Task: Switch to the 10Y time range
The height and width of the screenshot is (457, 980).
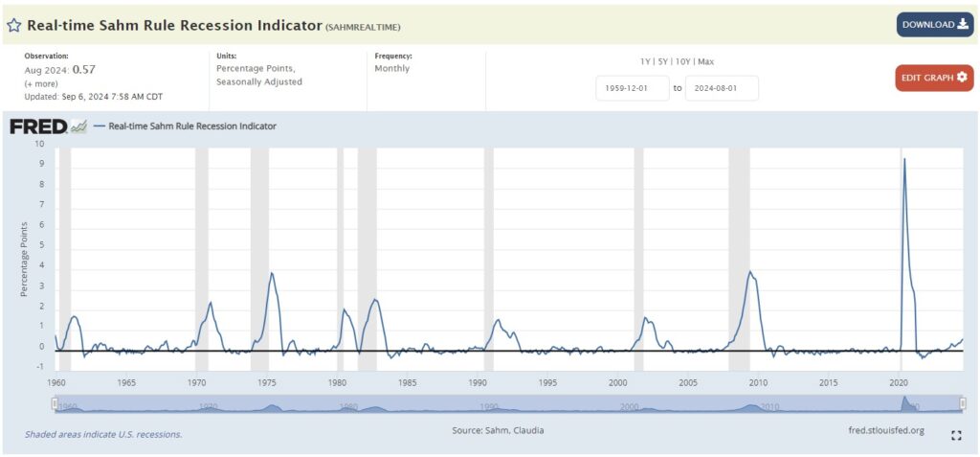Action: (x=682, y=61)
